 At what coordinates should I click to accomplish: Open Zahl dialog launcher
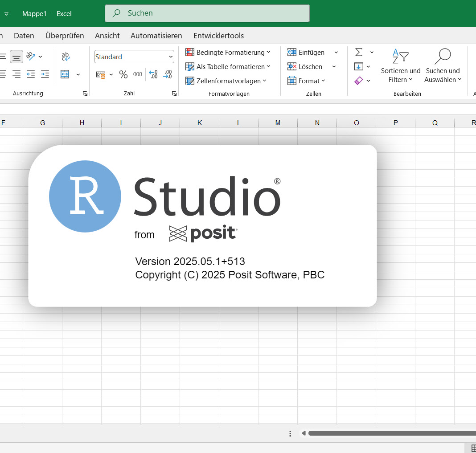(174, 94)
